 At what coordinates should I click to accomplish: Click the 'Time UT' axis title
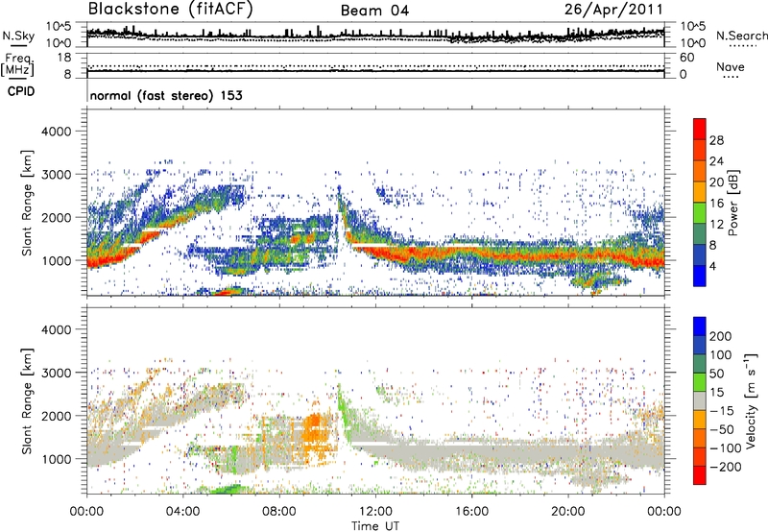pyautogui.click(x=375, y=526)
